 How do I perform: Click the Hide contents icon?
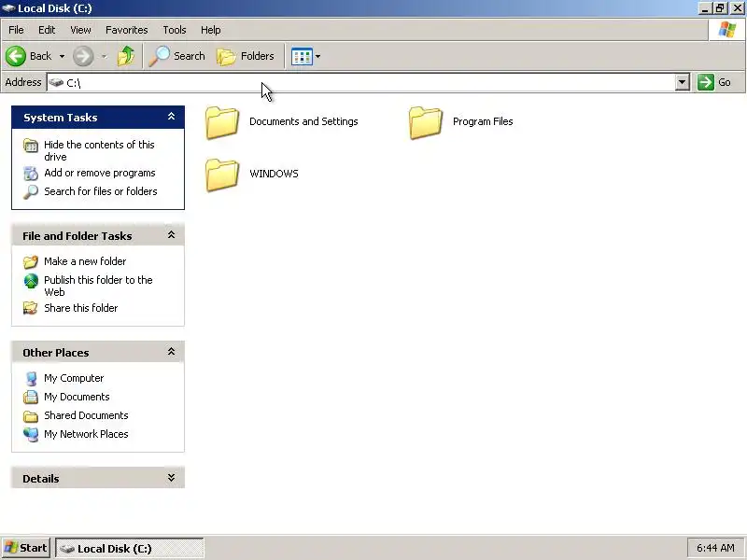[31, 146]
